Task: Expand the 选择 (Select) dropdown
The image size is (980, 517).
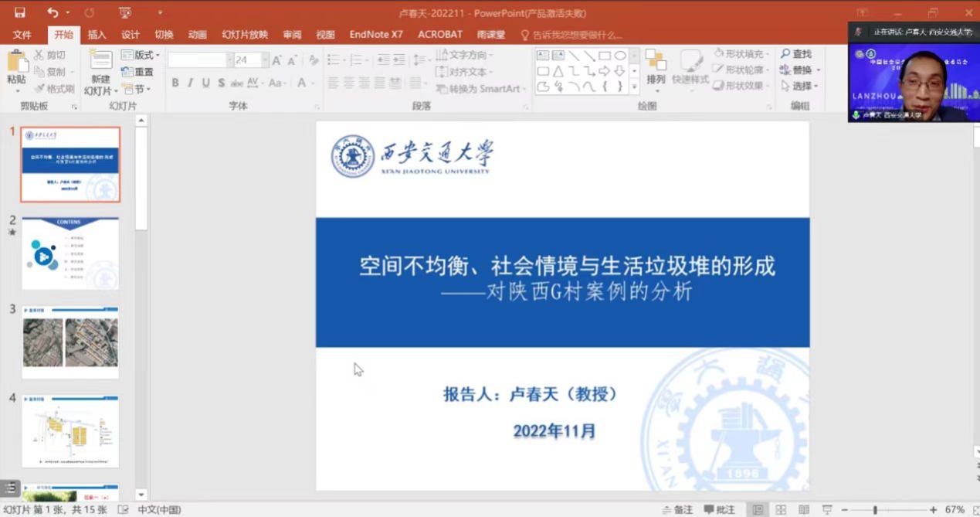Action: tap(801, 86)
